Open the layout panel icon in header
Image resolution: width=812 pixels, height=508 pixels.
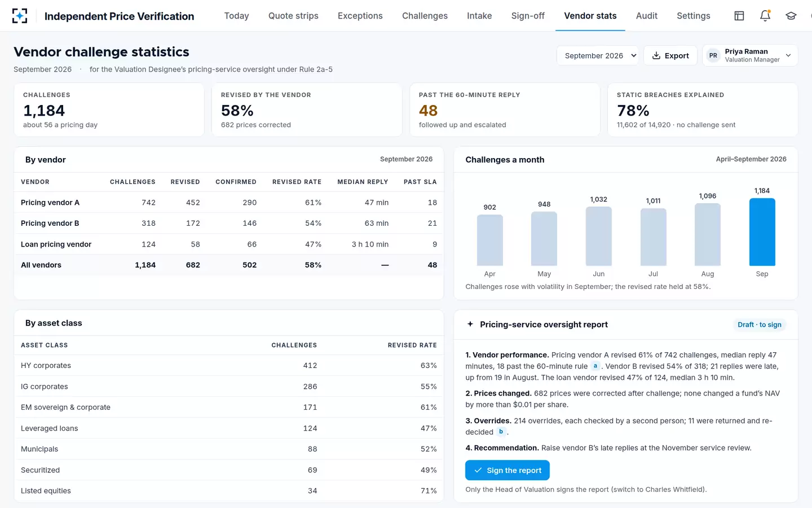(x=739, y=16)
